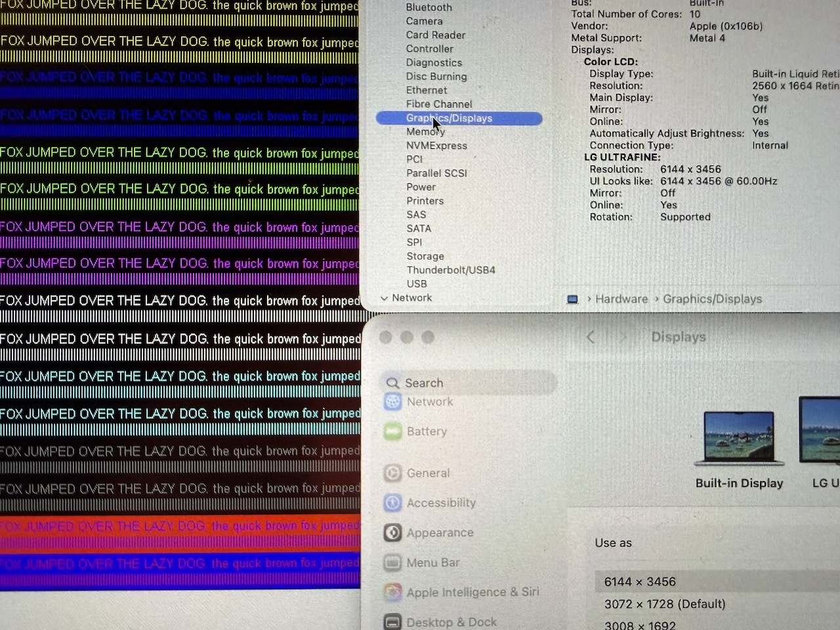Select USB in hardware list

tap(417, 283)
